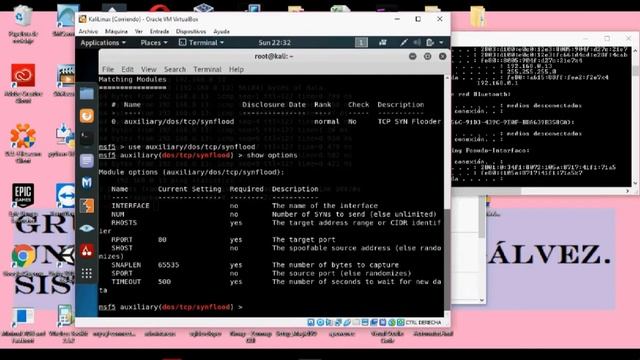Click the power icon in Kali top bar

point(430,42)
